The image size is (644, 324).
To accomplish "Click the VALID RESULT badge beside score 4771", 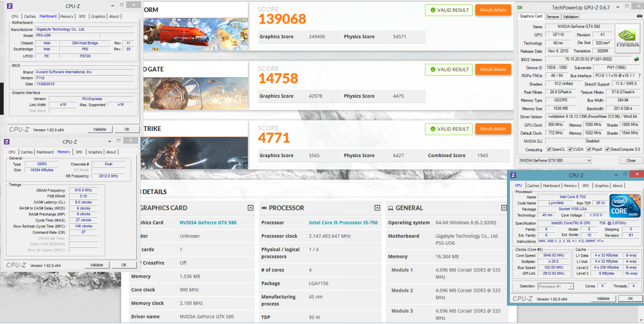I will pos(449,129).
